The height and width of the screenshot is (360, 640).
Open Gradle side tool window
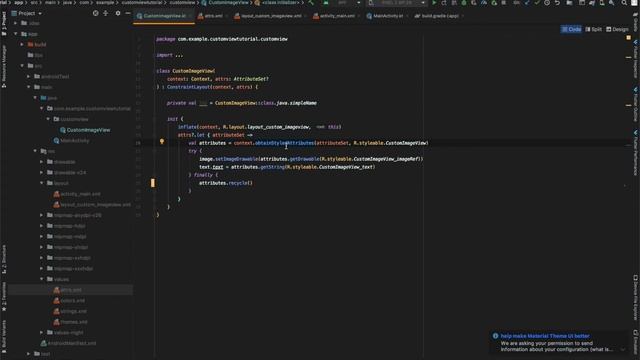pos(636,22)
